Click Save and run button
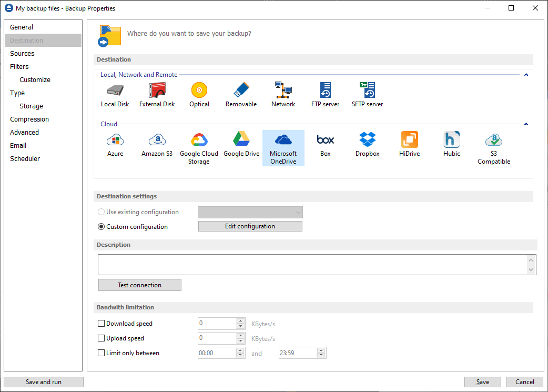The width and height of the screenshot is (548, 392). 44,382
